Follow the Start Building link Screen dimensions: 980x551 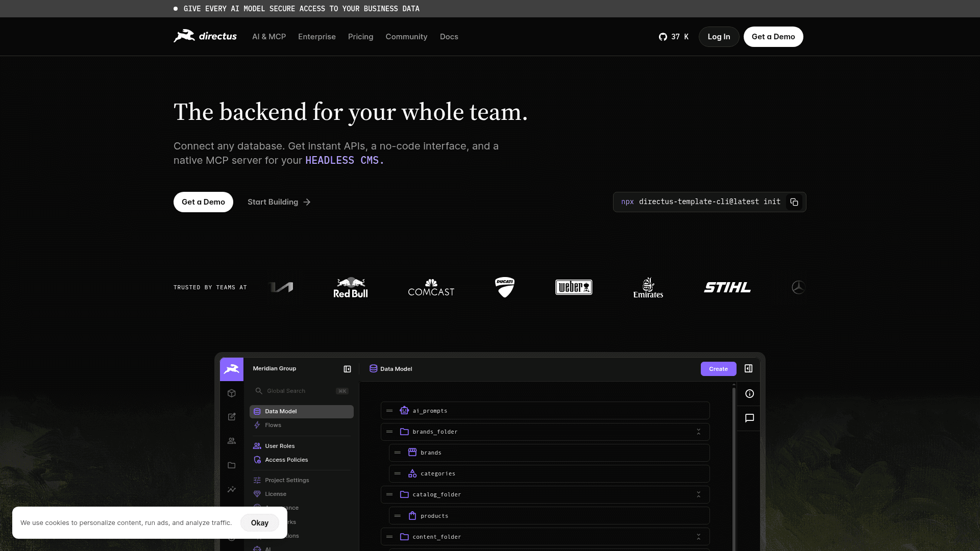(x=279, y=202)
